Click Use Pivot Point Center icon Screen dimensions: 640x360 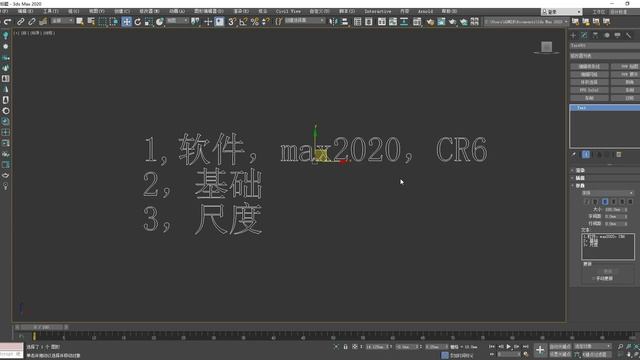(195, 22)
